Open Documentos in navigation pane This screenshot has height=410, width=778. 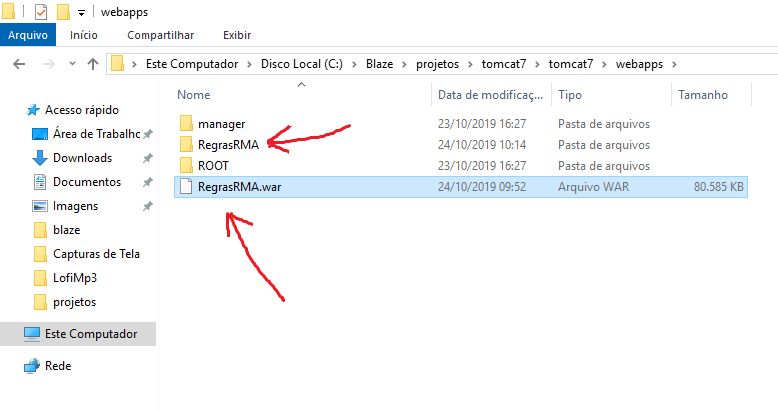pos(87,182)
